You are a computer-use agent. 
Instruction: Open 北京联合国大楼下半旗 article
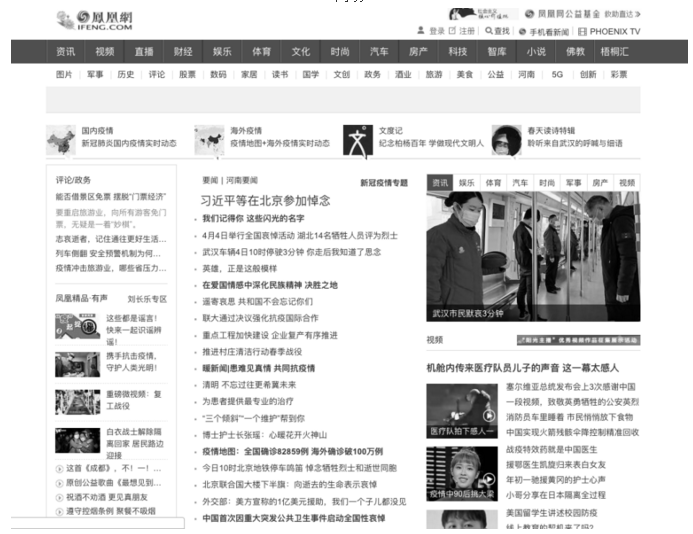[289, 485]
